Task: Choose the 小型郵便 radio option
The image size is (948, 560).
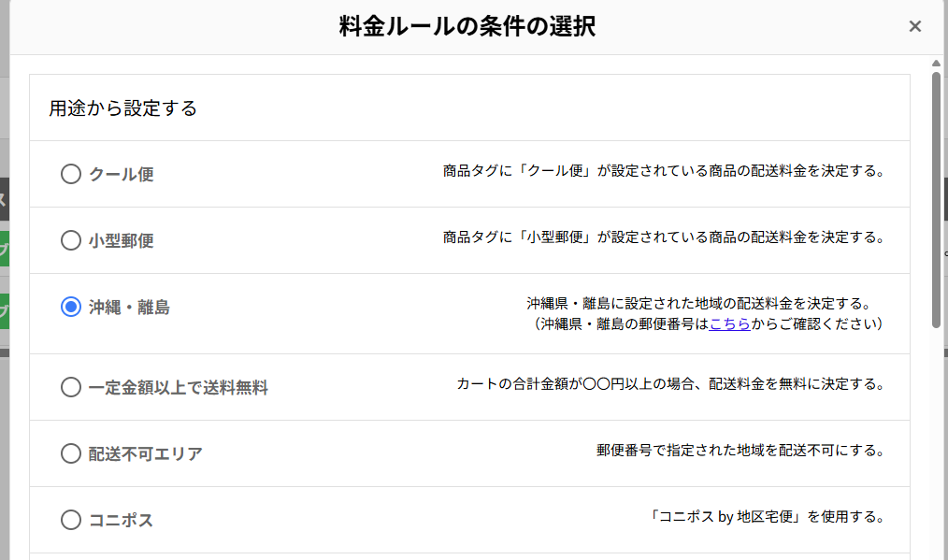Action: click(x=71, y=240)
